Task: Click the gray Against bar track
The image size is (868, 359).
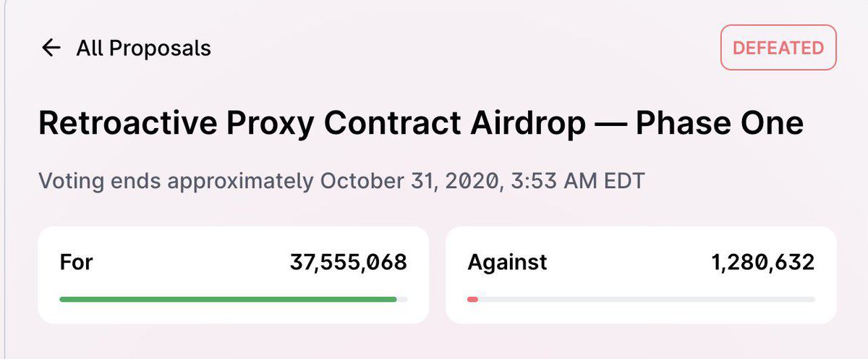Action: click(647, 299)
